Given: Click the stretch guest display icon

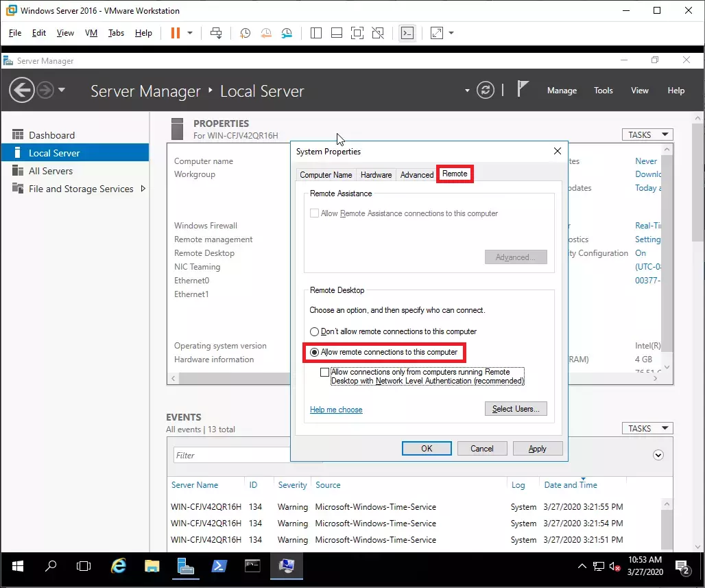Looking at the screenshot, I should pos(437,33).
